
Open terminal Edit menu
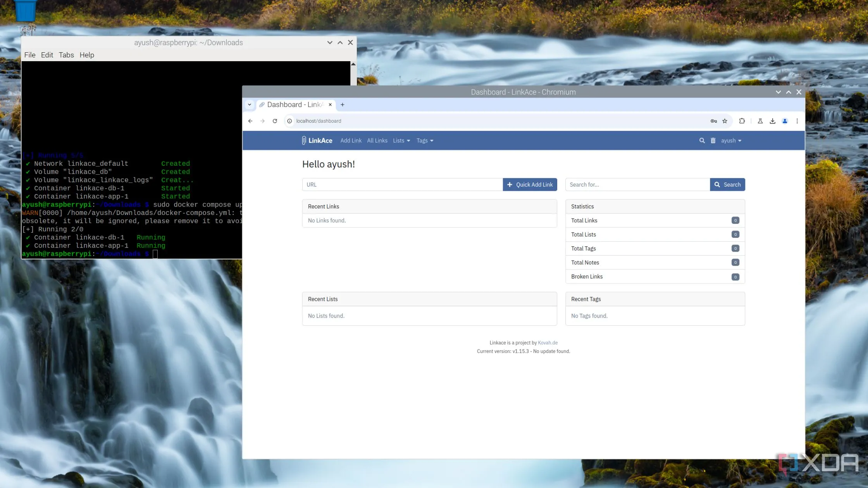47,55
